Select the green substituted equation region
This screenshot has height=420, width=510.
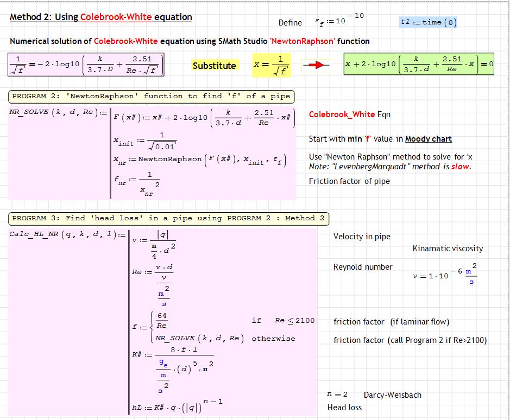(x=419, y=65)
